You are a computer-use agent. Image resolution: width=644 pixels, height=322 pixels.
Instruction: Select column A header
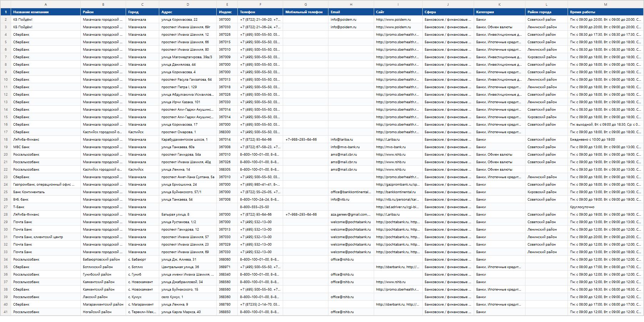pos(46,4)
